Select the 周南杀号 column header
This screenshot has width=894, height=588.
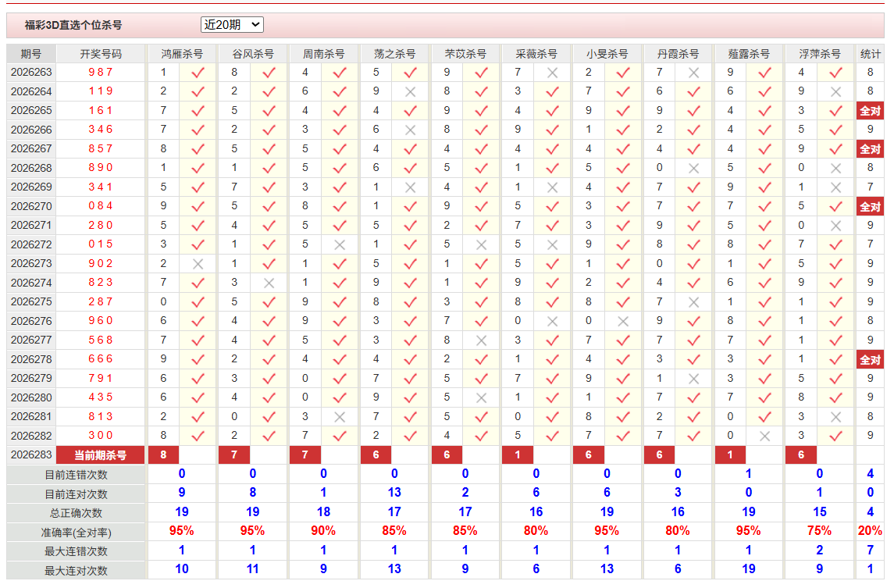(323, 54)
